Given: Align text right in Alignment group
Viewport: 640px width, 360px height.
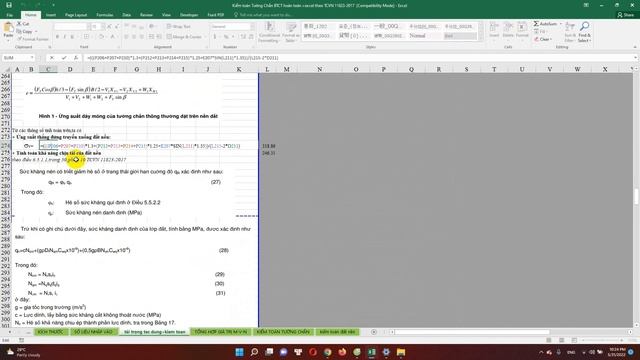Looking at the screenshot, I should 141,37.
